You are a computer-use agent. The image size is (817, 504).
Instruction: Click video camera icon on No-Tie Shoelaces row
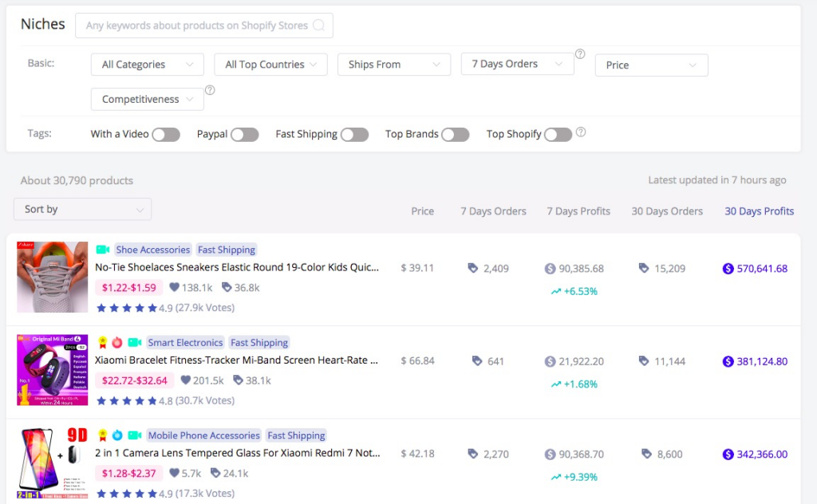(x=103, y=250)
